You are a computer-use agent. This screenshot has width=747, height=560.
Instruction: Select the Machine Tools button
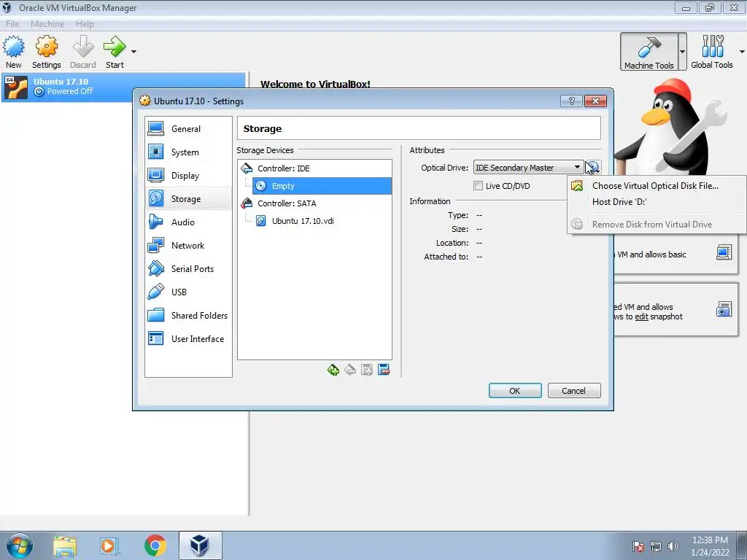[649, 52]
